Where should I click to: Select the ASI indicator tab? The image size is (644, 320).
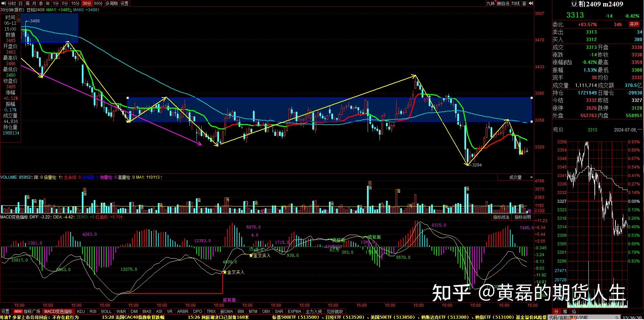pyautogui.click(x=159, y=311)
